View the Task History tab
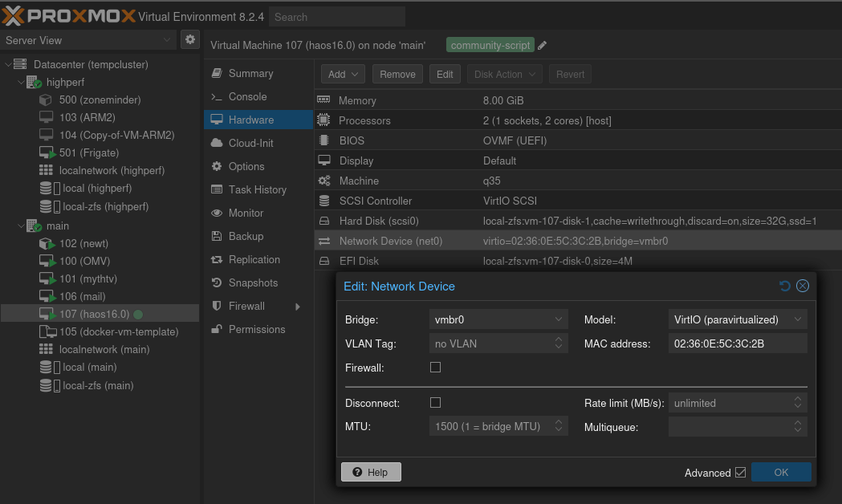Viewport: 842px width, 504px height. (258, 189)
